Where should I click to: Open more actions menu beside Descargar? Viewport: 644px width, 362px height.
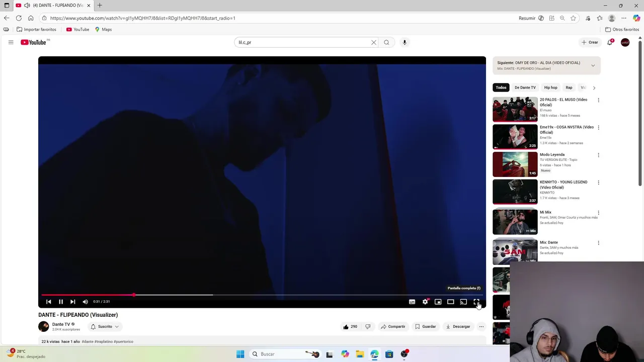point(481,327)
